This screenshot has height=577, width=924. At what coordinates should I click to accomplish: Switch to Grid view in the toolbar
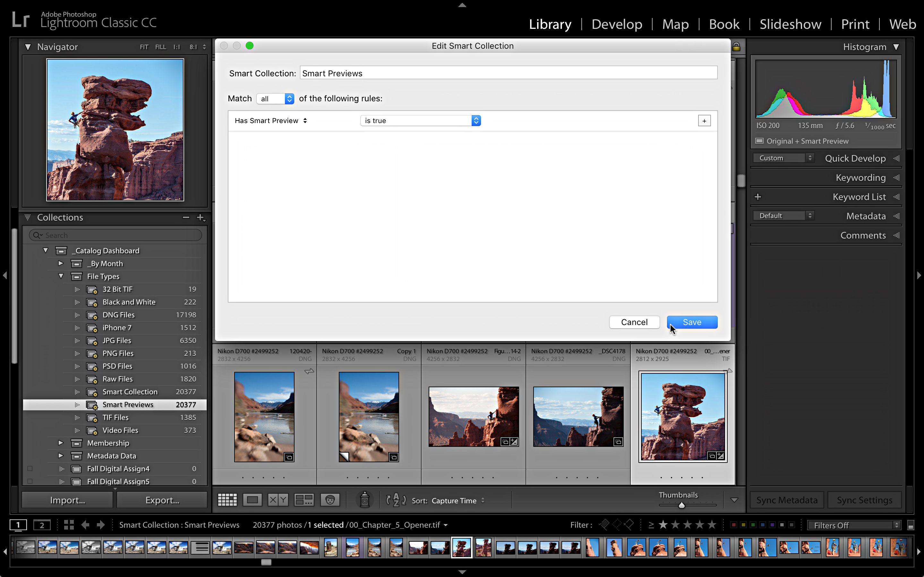(x=227, y=499)
